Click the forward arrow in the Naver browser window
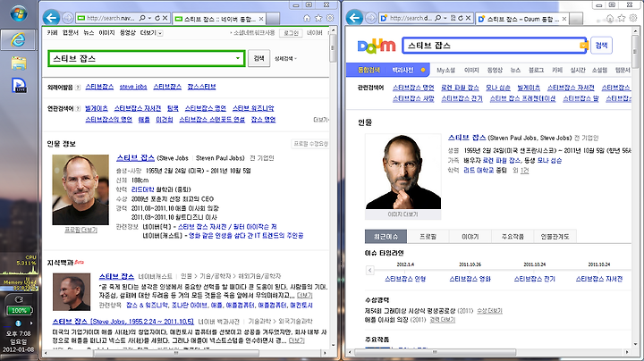This screenshot has width=644, height=361. pos(68,18)
